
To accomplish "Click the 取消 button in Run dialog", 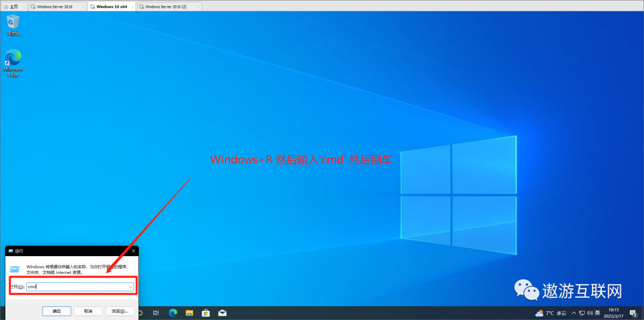I will [x=88, y=311].
